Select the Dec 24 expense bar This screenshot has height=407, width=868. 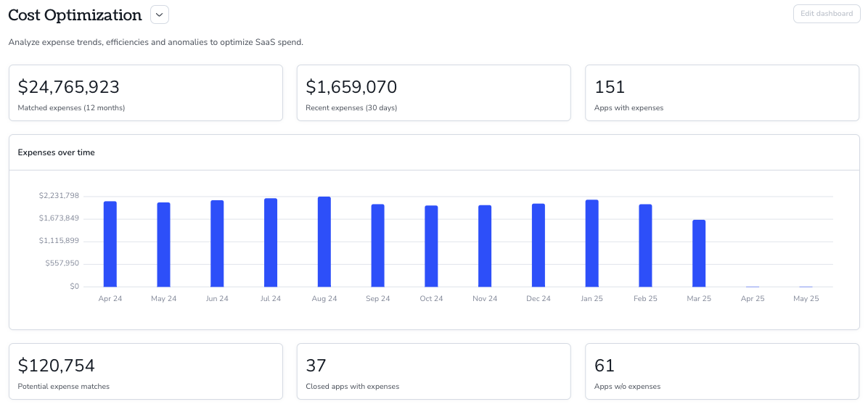click(539, 245)
